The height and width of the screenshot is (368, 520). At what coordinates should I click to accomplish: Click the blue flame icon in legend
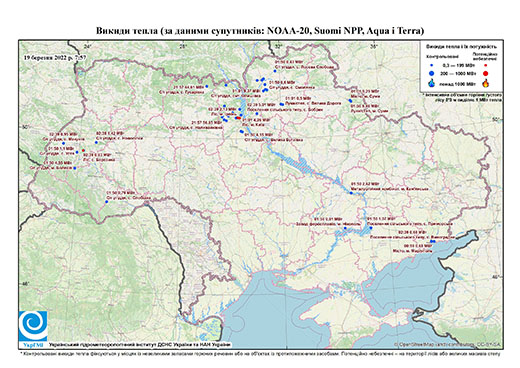[432, 83]
